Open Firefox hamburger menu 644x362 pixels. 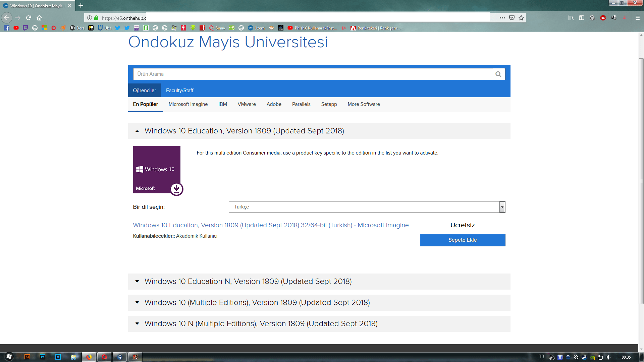coord(638,18)
